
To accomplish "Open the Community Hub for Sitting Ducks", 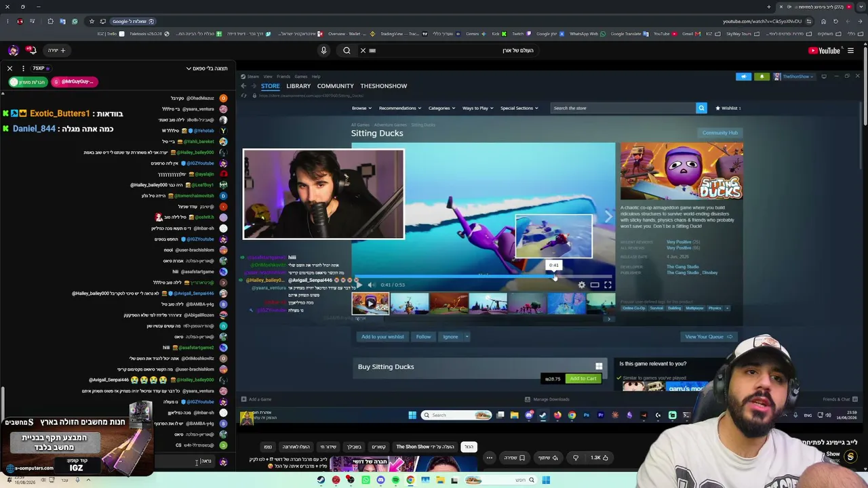I will point(720,133).
